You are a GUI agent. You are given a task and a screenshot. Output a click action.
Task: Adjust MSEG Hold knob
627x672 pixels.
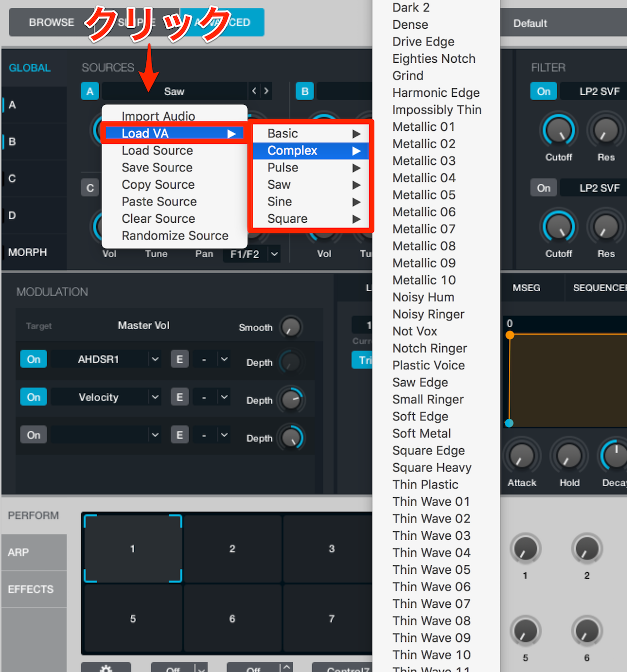569,455
